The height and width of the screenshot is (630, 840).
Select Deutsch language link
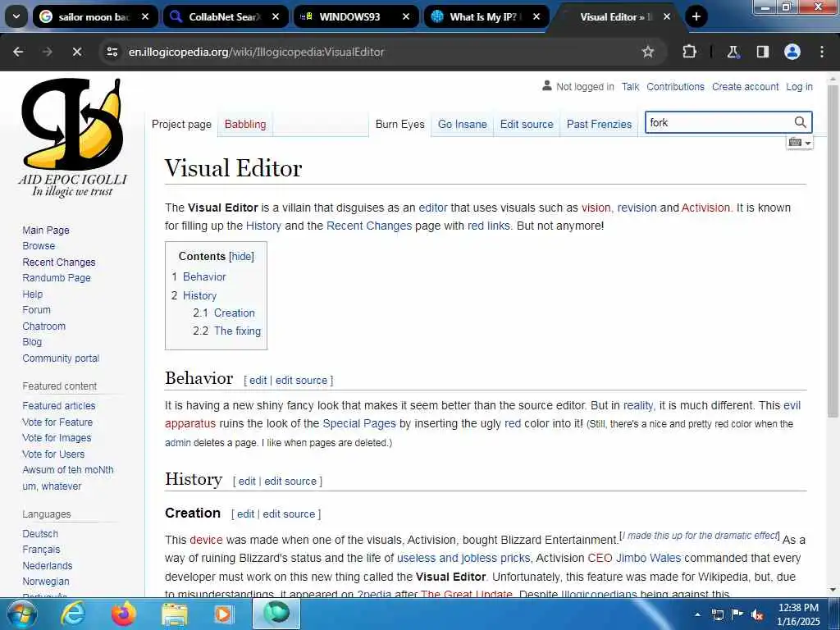40,533
